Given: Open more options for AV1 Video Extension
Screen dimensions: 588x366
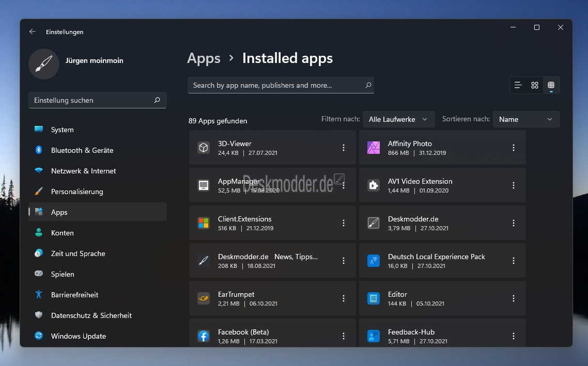Looking at the screenshot, I should (514, 185).
